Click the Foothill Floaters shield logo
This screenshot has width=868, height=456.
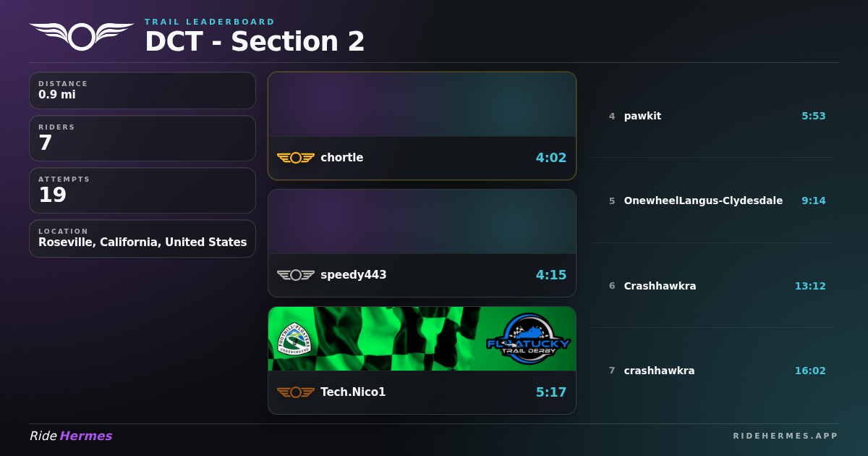[294, 339]
